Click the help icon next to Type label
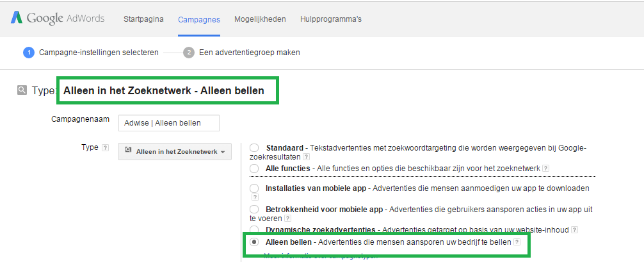Viewport: 644px width, 273px height. (x=105, y=147)
